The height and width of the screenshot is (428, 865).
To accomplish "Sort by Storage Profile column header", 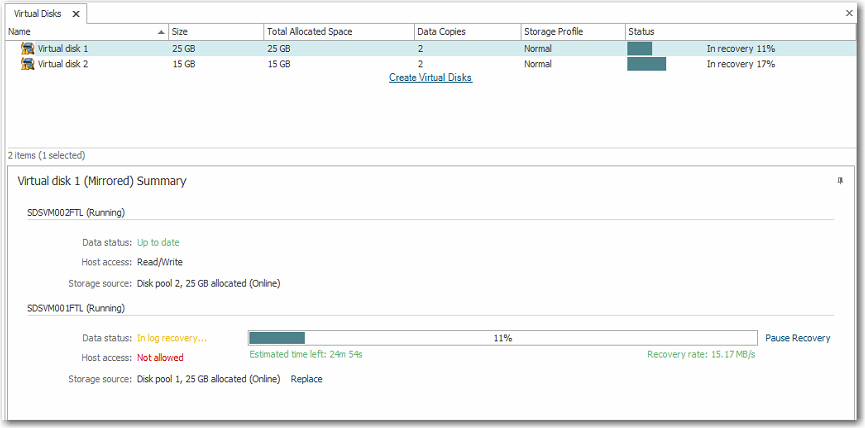I will [x=572, y=32].
